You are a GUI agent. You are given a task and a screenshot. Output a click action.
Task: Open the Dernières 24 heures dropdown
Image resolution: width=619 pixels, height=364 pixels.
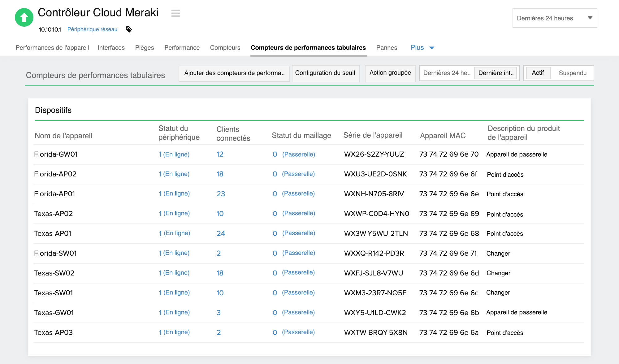coord(554,18)
